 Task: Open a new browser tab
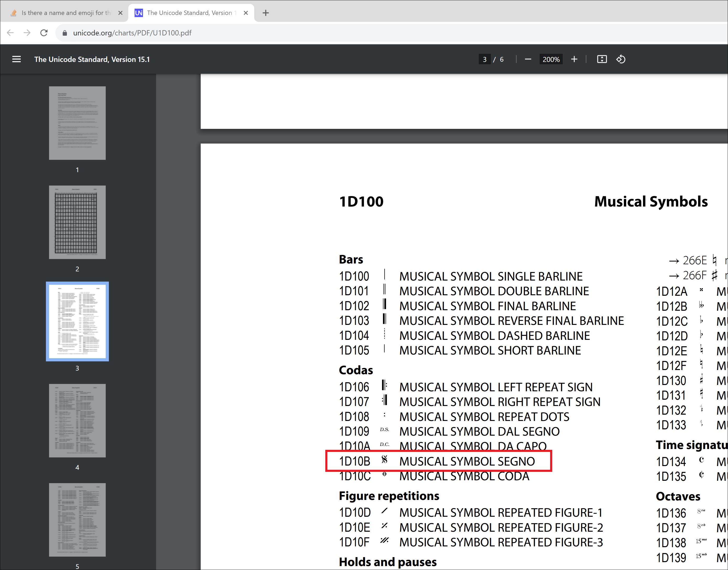[265, 13]
